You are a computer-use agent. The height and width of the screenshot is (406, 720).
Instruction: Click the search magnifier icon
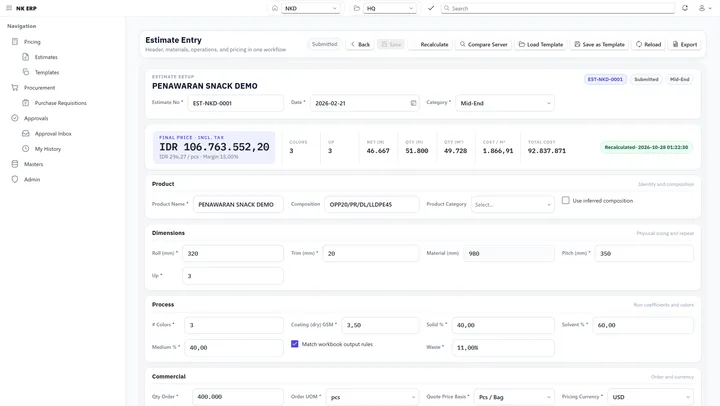[x=446, y=8]
